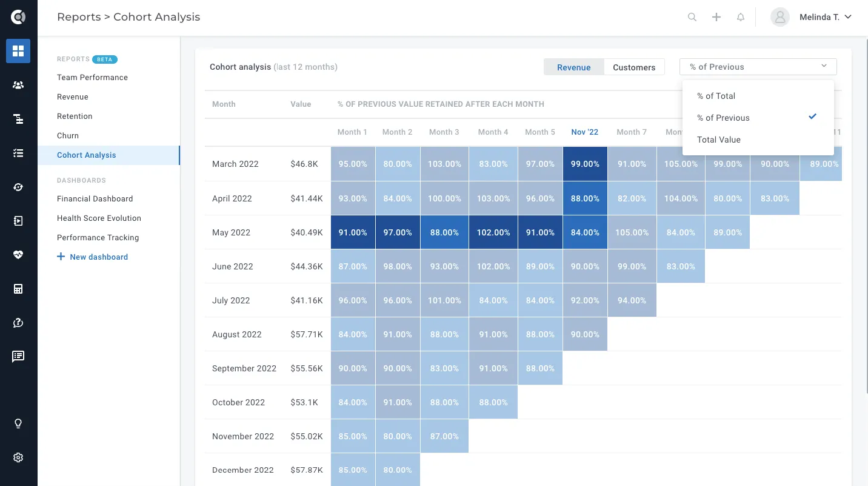Open the dashboard grid icon
Screen dimensions: 868x486
(18, 51)
